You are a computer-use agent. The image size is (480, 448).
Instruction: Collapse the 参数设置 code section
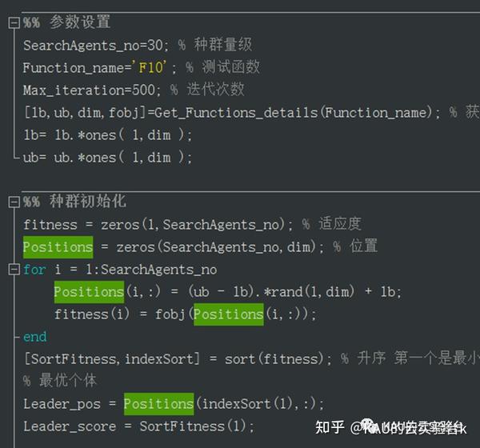point(14,23)
